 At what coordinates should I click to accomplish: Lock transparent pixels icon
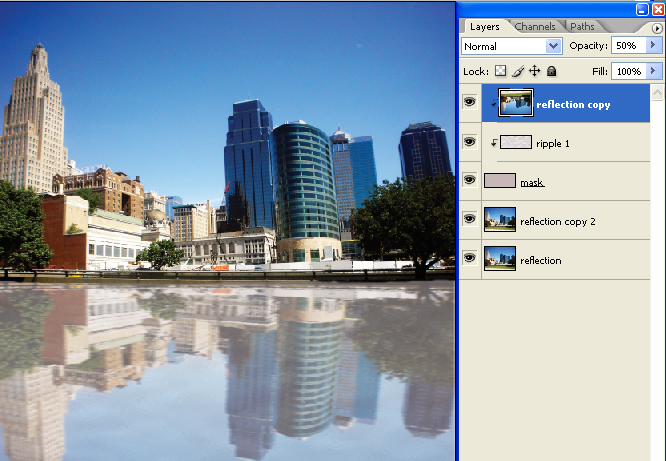[x=501, y=71]
